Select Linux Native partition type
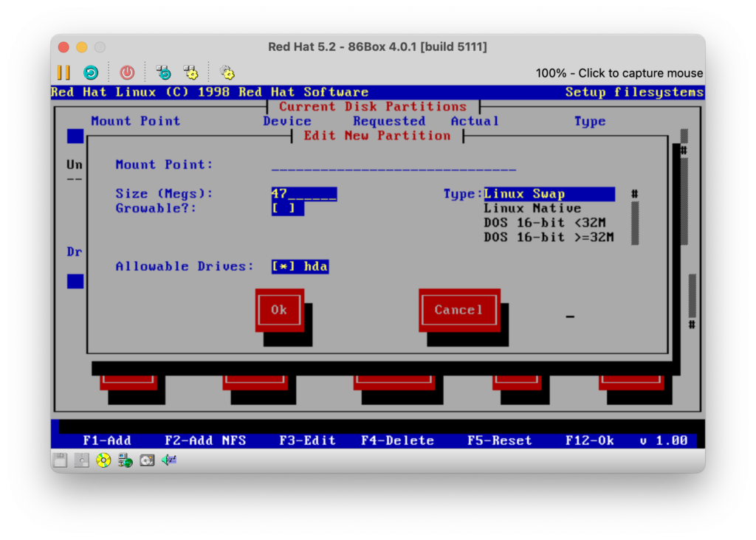The width and height of the screenshot is (756, 540). [532, 209]
